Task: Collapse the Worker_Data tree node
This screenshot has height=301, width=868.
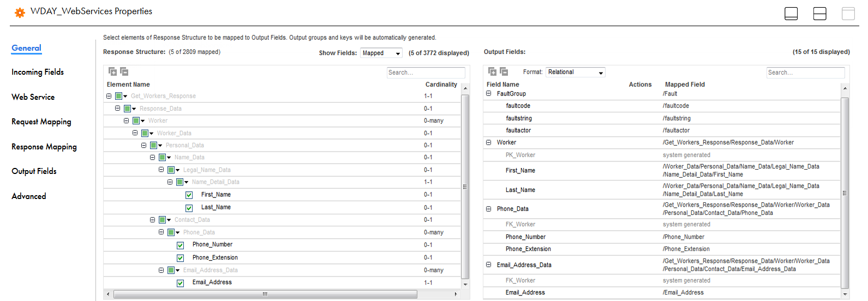Action: tap(135, 133)
